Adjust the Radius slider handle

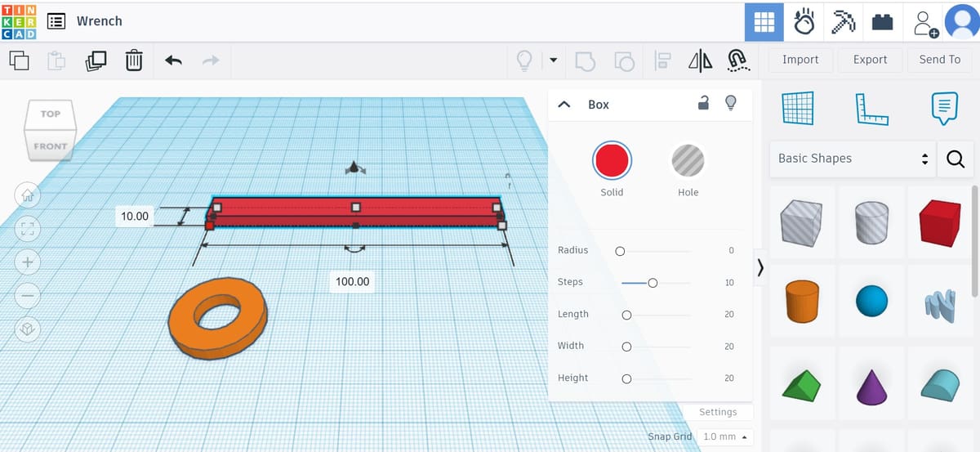coord(620,251)
